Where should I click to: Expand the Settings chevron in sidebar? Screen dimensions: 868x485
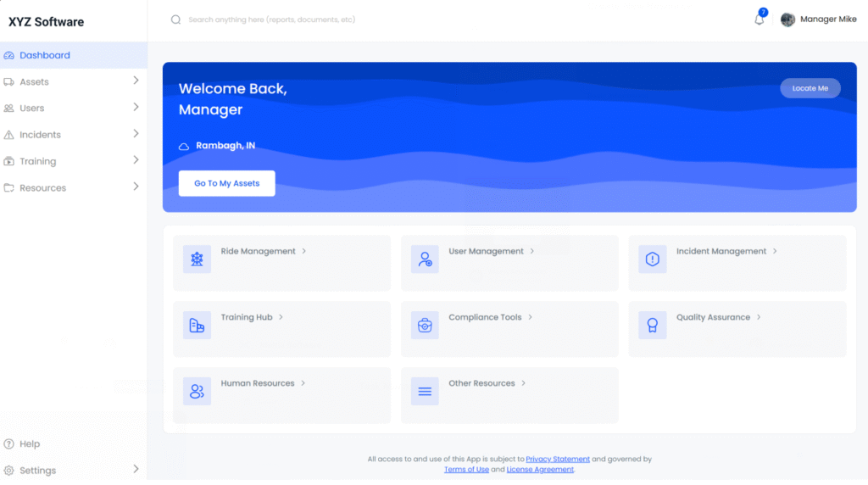click(136, 469)
